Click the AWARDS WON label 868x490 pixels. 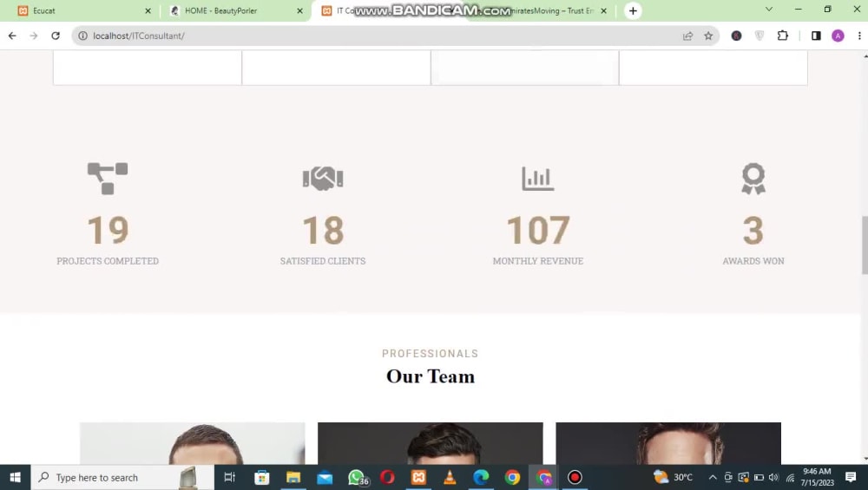753,261
